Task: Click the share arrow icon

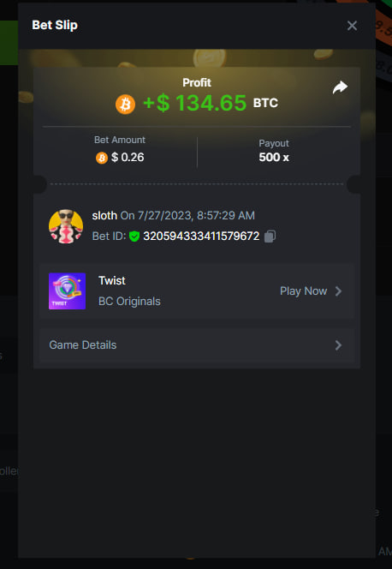Action: coord(340,87)
